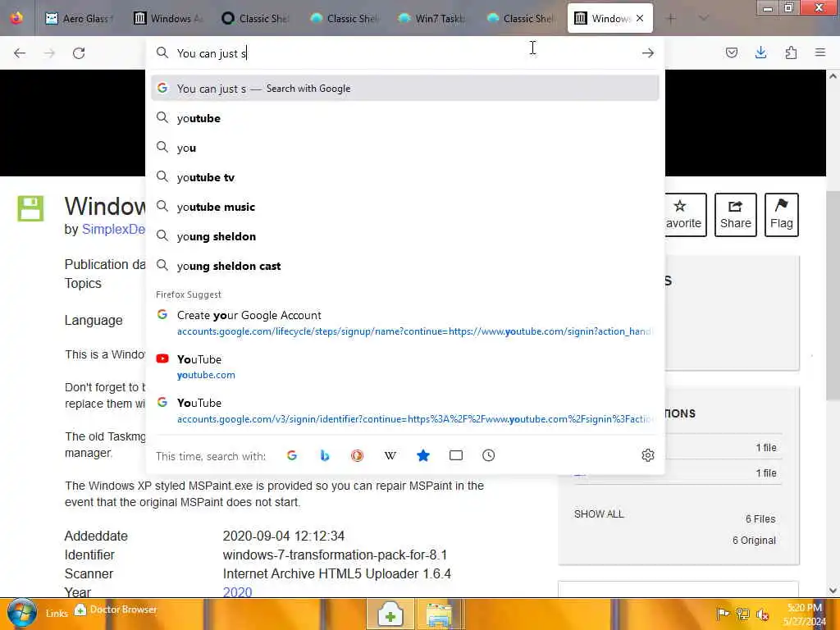Viewport: 840px width, 630px height.
Task: Click the page vertical scrollbar thumb
Action: (x=833, y=294)
